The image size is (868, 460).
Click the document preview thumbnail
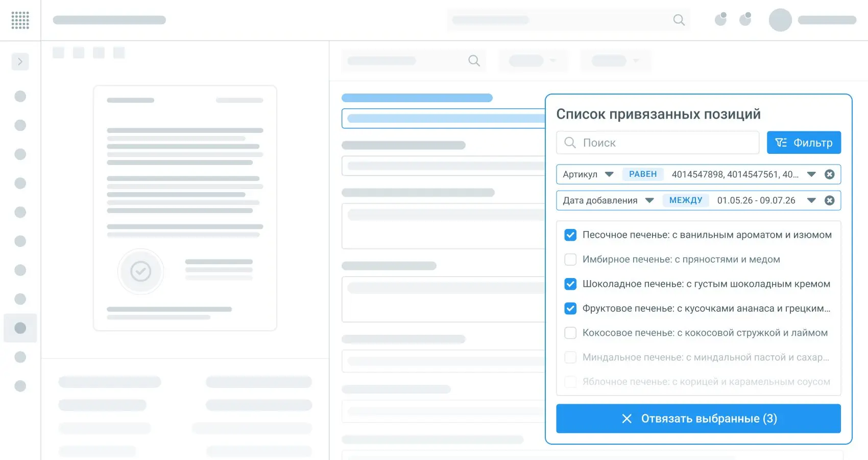click(185, 208)
